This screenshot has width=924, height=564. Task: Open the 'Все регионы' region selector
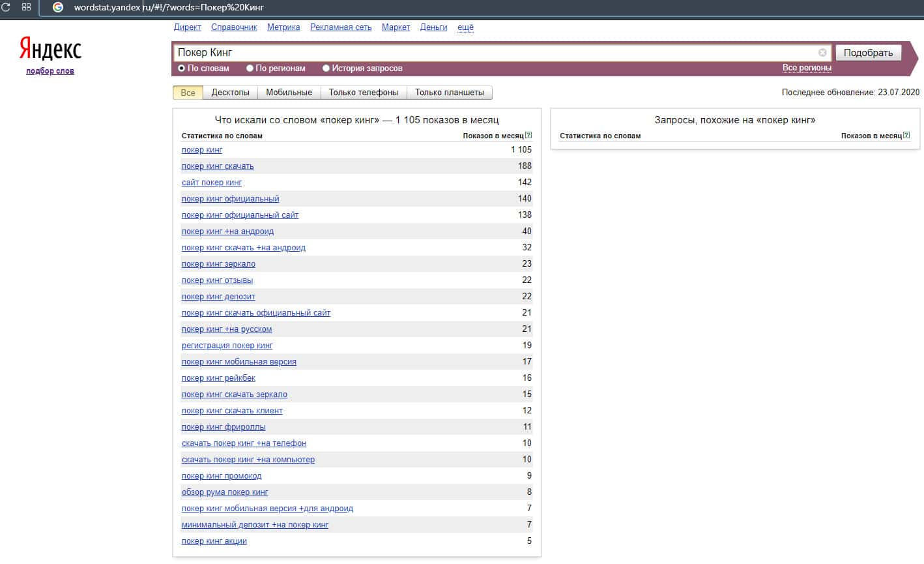tap(807, 68)
